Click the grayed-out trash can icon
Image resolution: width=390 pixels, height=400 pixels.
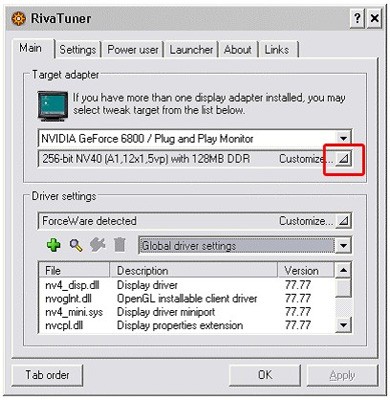[119, 245]
